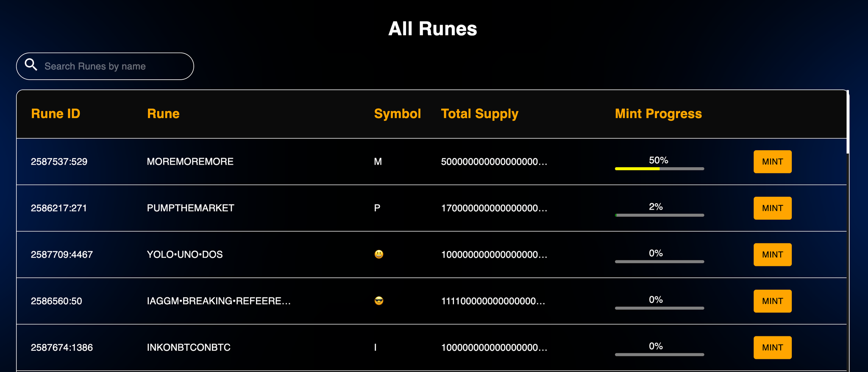Mint the PUMPTHEMARKET rune

[x=772, y=208]
